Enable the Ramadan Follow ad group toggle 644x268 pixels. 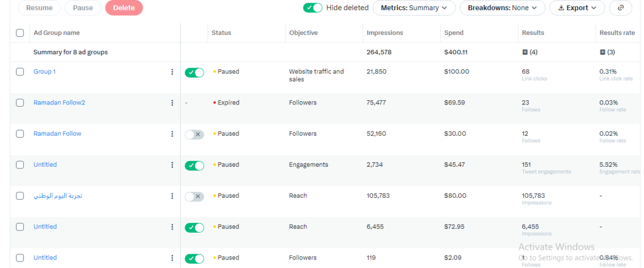pos(194,135)
